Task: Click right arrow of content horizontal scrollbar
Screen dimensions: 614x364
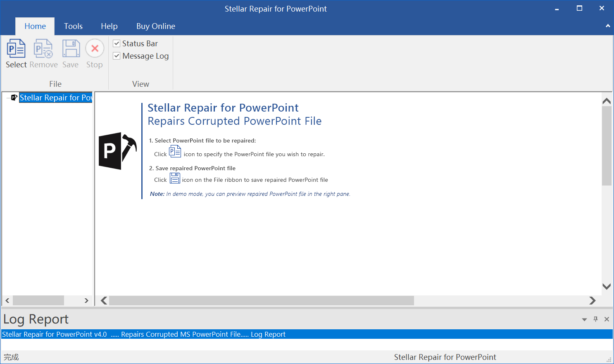Action: tap(593, 300)
